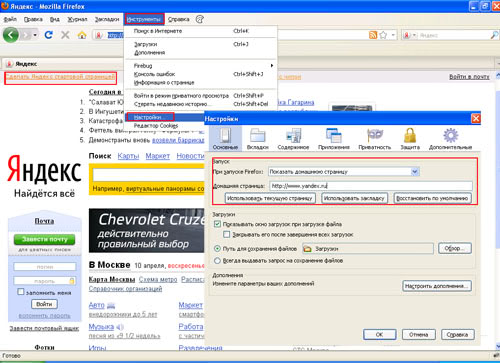Click the home page URL field
This screenshot has width=500, height=363.
tap(371, 186)
